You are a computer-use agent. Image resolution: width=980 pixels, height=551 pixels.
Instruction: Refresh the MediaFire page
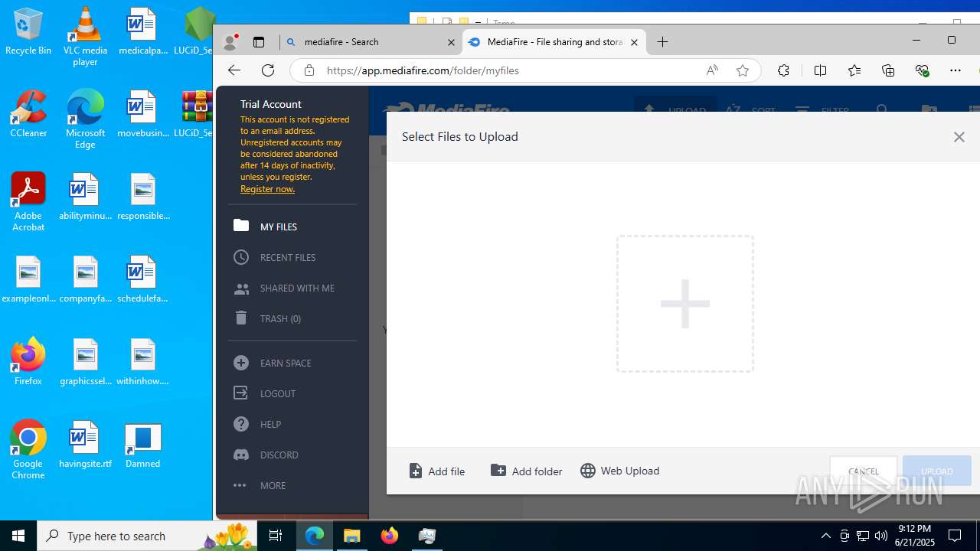coord(268,70)
